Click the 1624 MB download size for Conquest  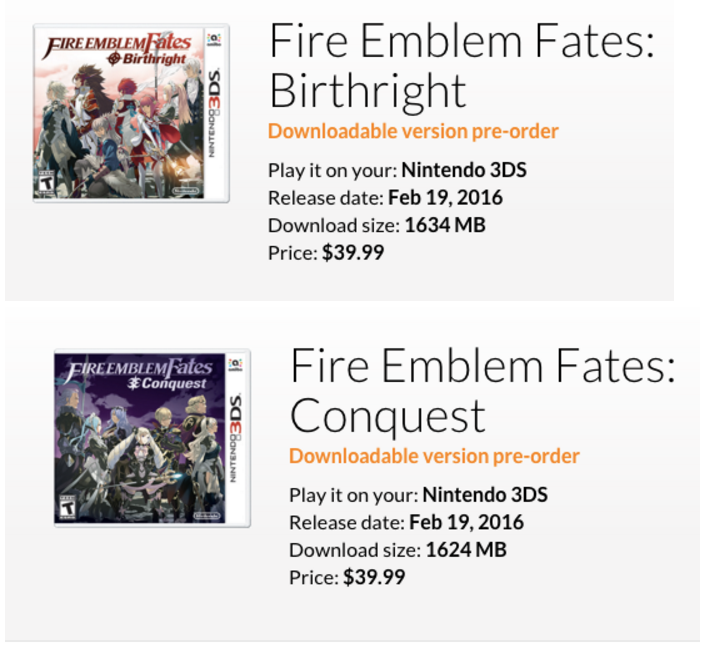click(466, 550)
